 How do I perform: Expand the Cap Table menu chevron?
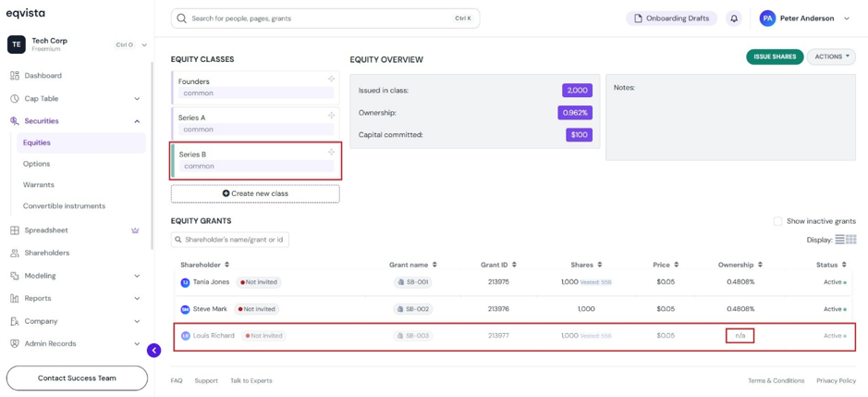click(138, 99)
